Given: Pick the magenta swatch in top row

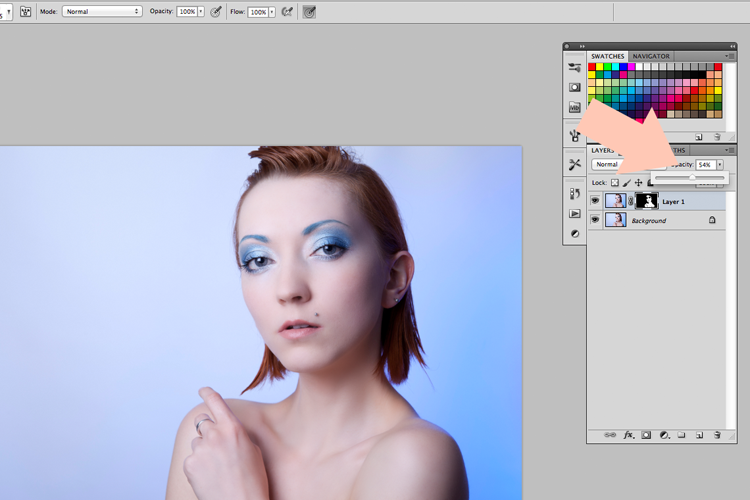Looking at the screenshot, I should pos(631,67).
